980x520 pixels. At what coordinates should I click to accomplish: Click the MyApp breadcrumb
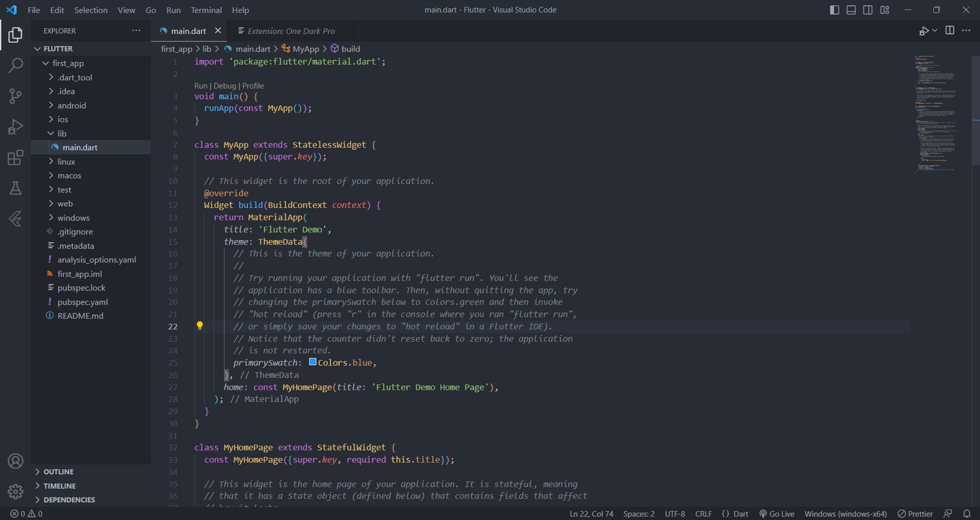299,49
